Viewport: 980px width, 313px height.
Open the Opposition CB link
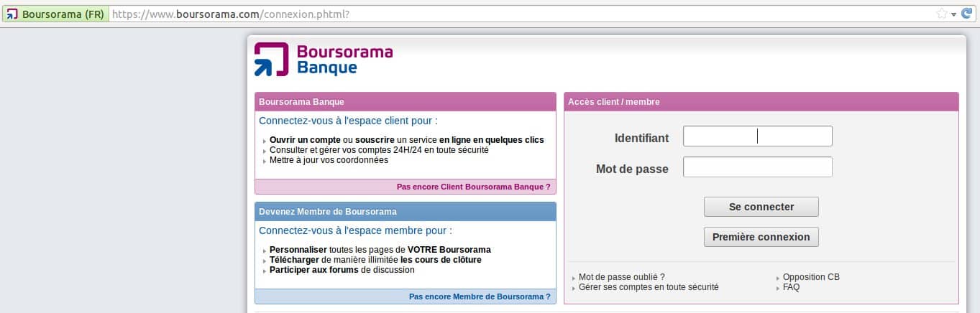pos(811,277)
